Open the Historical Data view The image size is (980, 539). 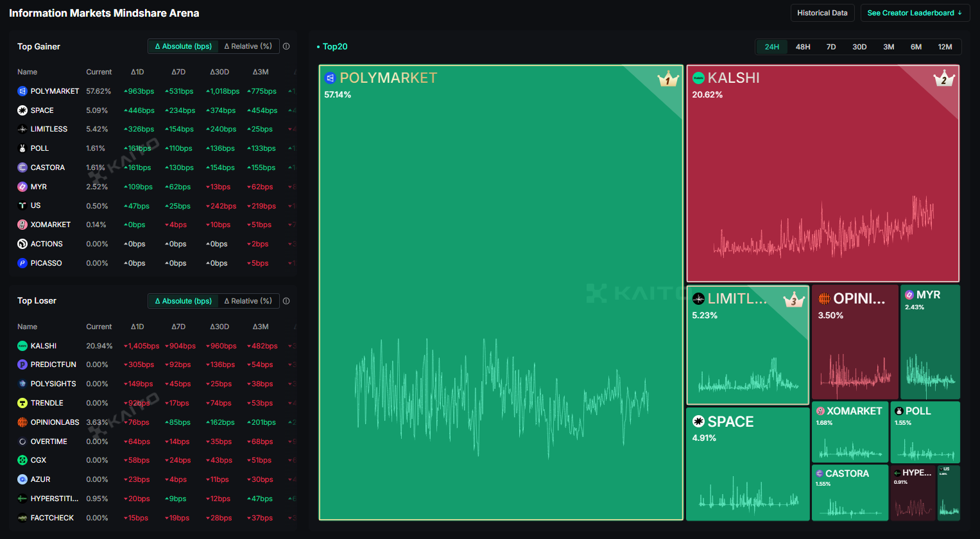pos(822,12)
